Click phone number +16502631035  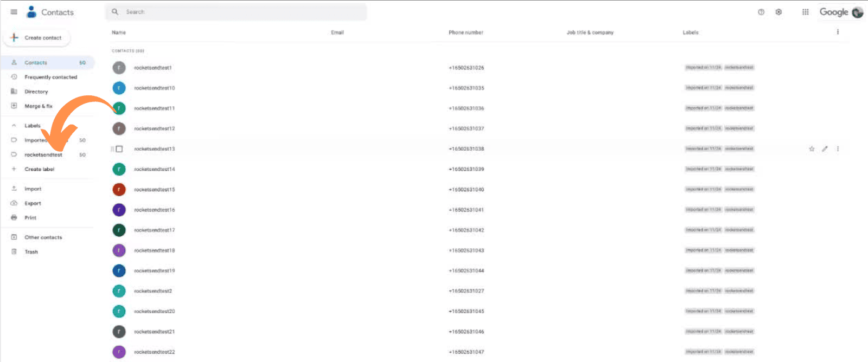tap(467, 88)
